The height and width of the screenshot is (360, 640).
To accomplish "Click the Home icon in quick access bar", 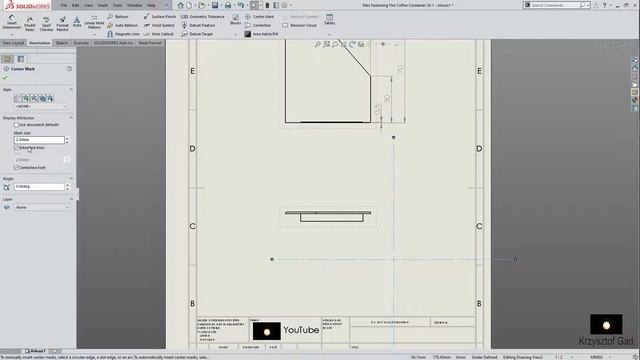I will (x=180, y=5).
